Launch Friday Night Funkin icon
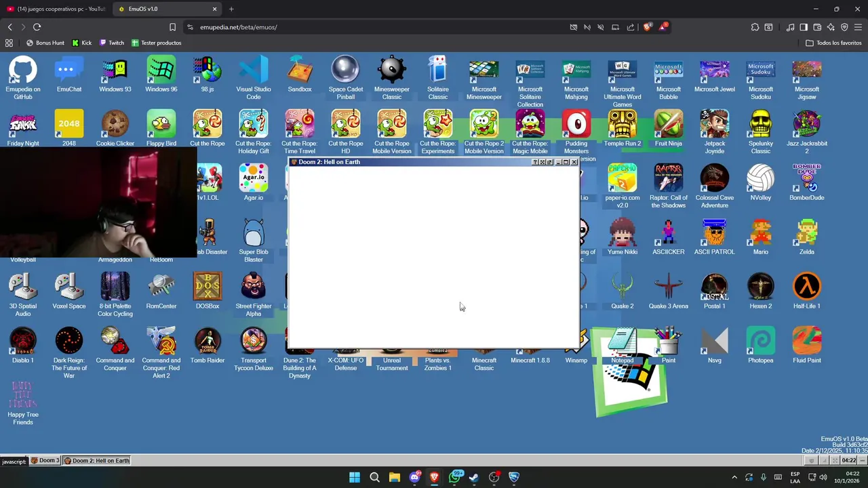This screenshot has height=488, width=868. pyautogui.click(x=23, y=129)
